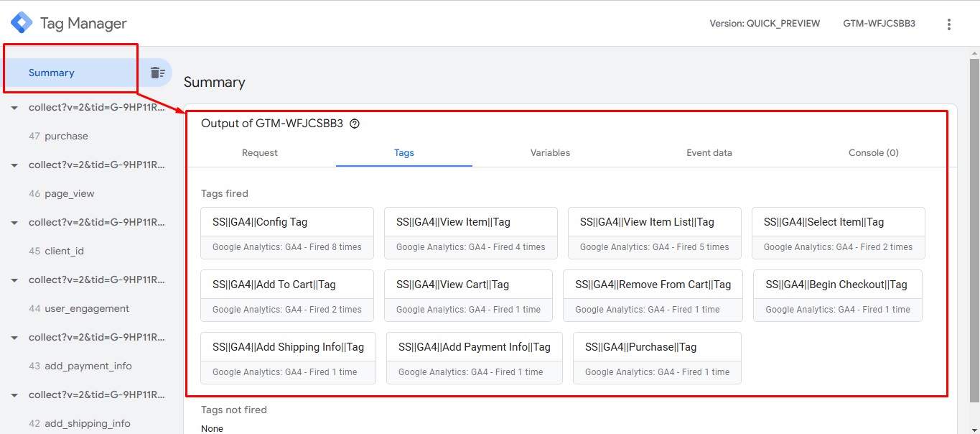The width and height of the screenshot is (980, 434).
Task: Collapse the collect request above client_id
Action: point(14,223)
